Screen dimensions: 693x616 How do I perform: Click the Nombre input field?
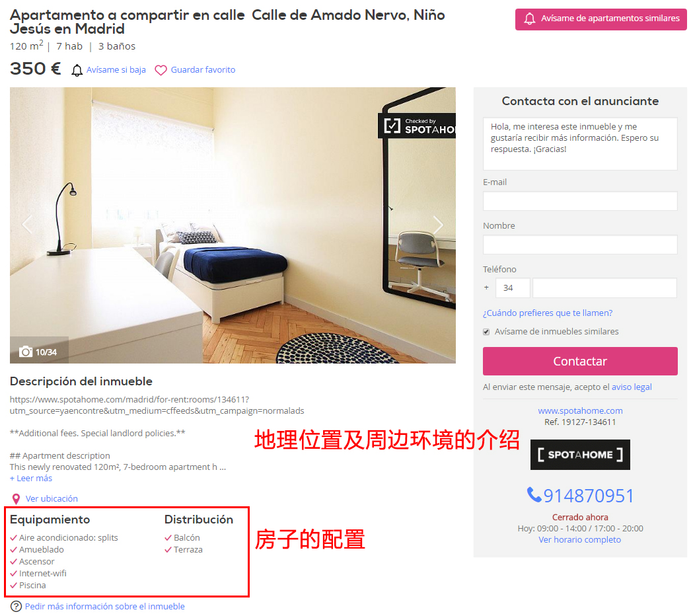click(x=580, y=245)
